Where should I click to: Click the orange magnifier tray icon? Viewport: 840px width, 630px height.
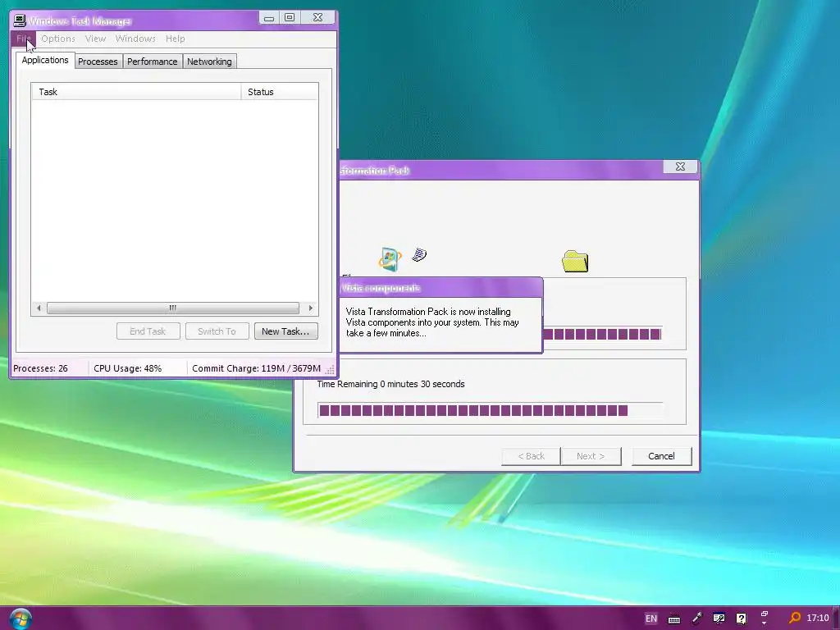click(795, 619)
